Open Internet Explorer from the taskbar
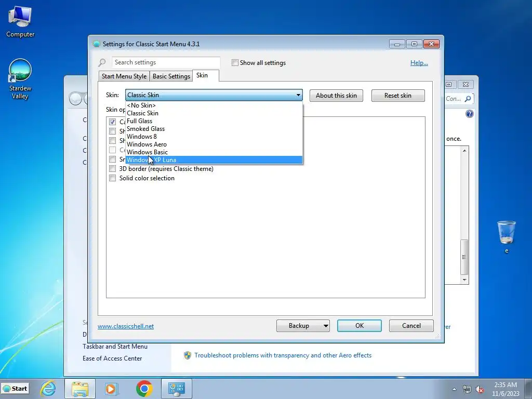 pos(48,388)
